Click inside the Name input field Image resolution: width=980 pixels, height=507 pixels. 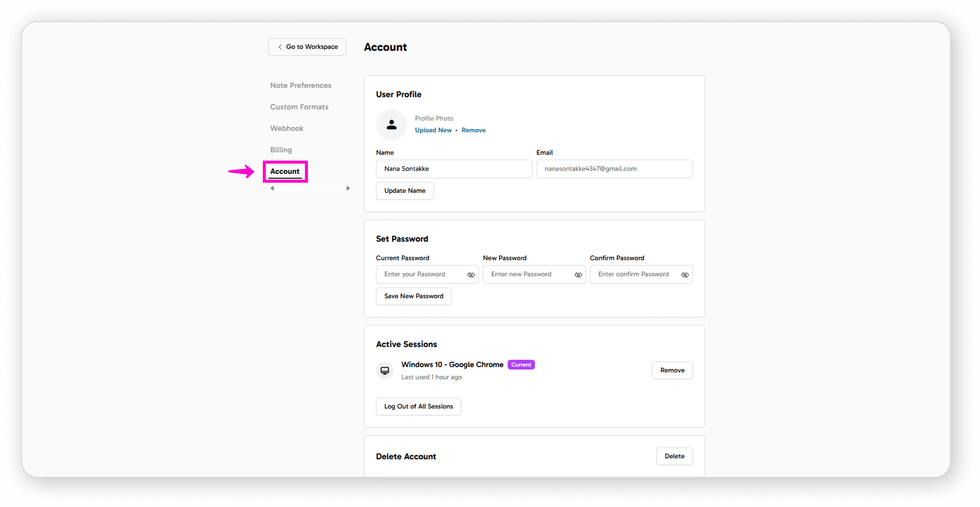(x=453, y=169)
